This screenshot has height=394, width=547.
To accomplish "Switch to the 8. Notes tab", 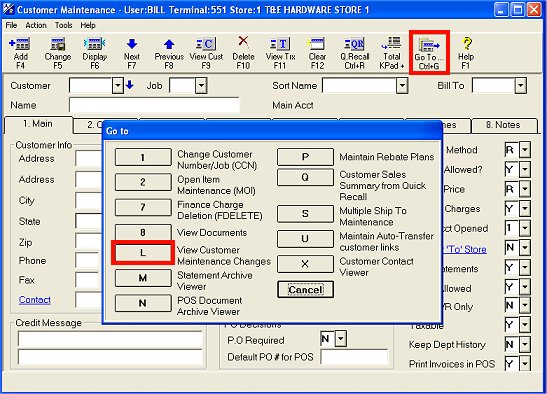I will (503, 125).
